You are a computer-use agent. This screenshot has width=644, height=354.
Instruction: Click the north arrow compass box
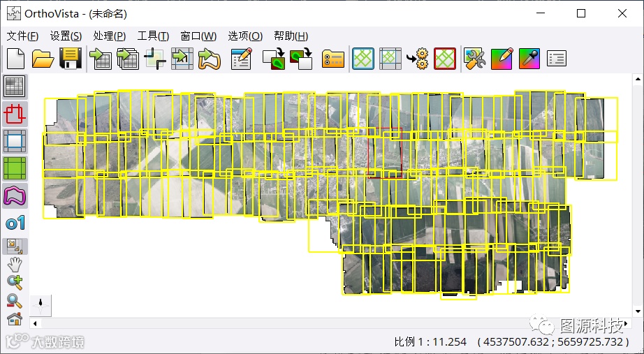pos(41,305)
